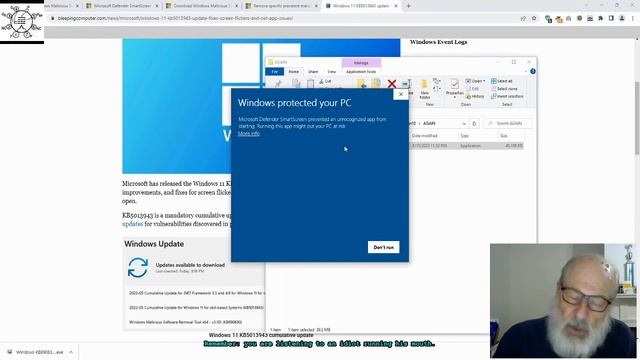This screenshot has height=360, width=640.
Task: Click the Pin to Quick access icon
Action: pos(278,84)
